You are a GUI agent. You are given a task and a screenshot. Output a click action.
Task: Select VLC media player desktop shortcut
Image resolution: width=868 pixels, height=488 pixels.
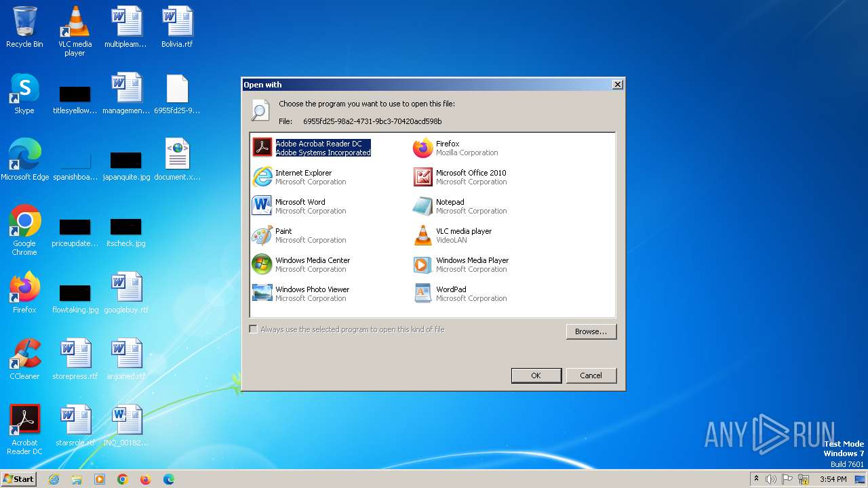coord(75,31)
